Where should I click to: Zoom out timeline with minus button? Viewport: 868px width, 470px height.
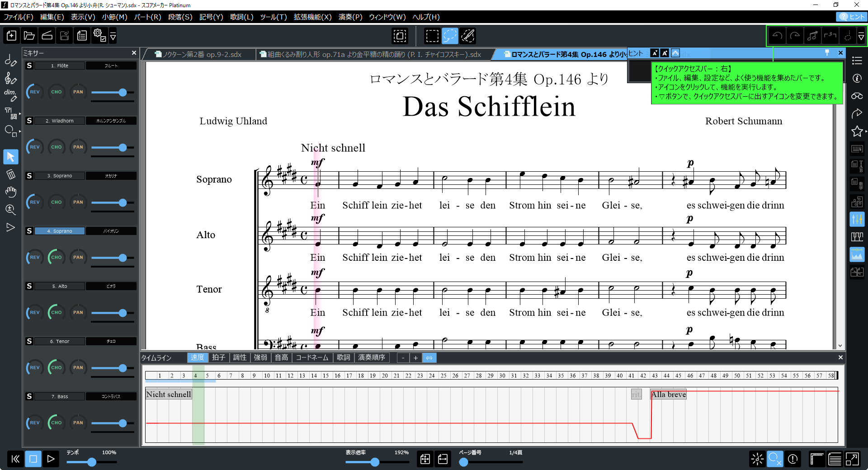pos(403,358)
